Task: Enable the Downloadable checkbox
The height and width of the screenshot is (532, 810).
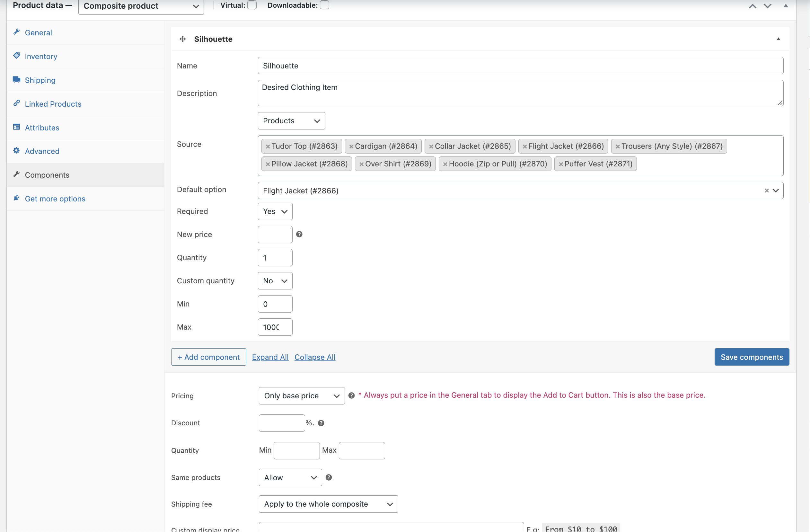Action: tap(324, 5)
